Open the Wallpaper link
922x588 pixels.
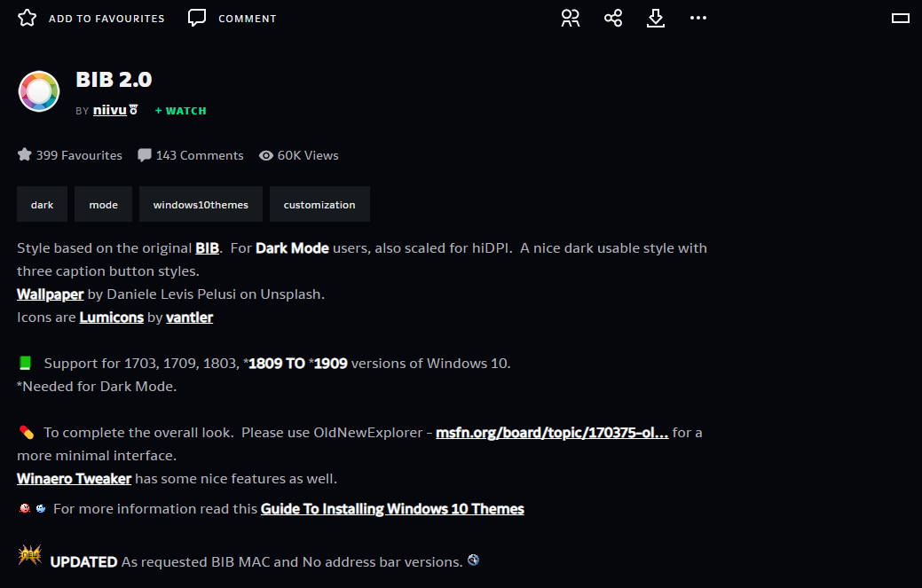(50, 294)
